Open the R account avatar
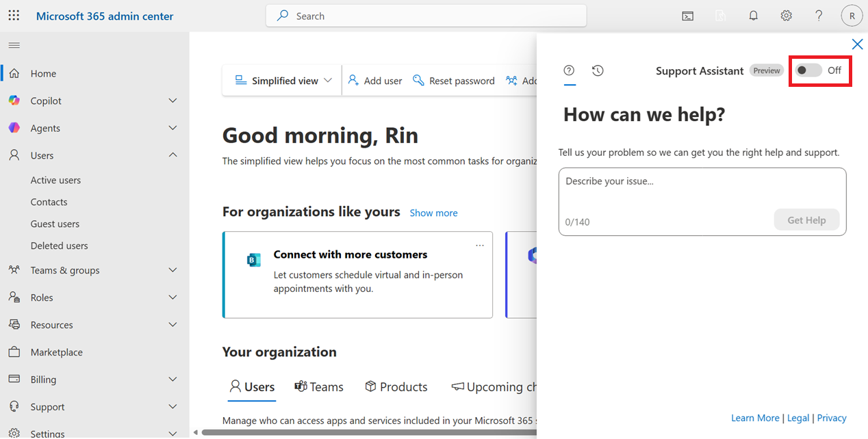The image size is (868, 439). tap(852, 16)
